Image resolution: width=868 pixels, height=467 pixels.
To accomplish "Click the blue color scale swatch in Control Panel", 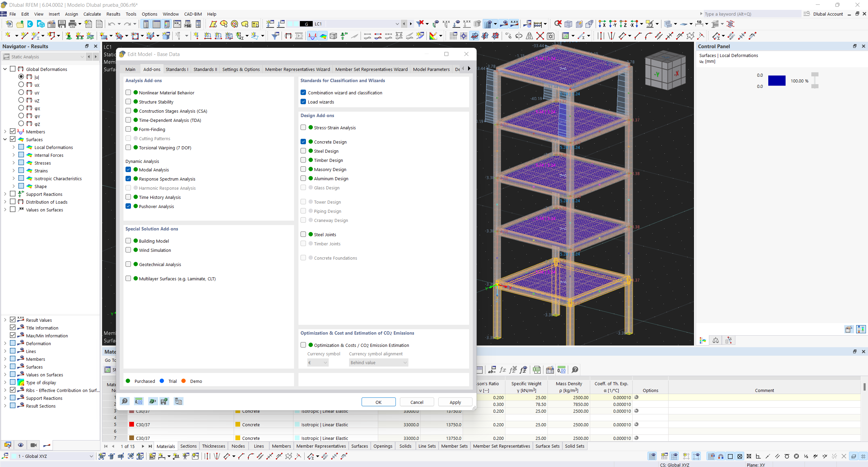I will coord(777,81).
